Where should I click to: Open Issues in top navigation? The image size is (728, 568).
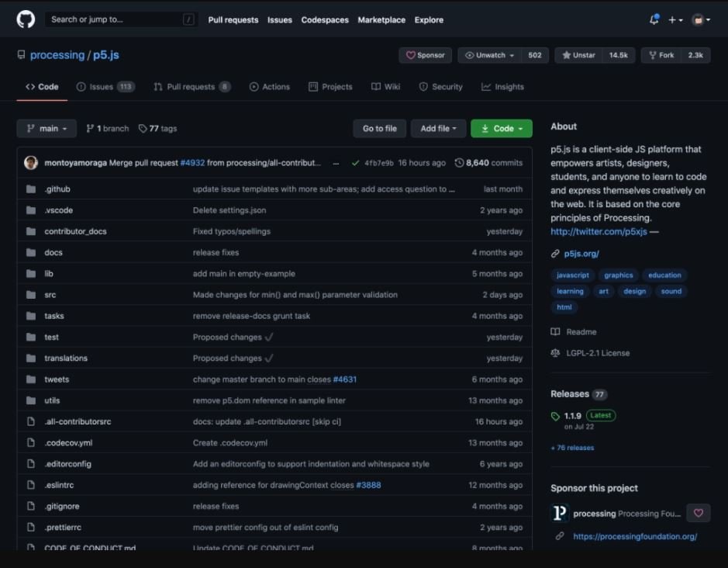(x=280, y=20)
